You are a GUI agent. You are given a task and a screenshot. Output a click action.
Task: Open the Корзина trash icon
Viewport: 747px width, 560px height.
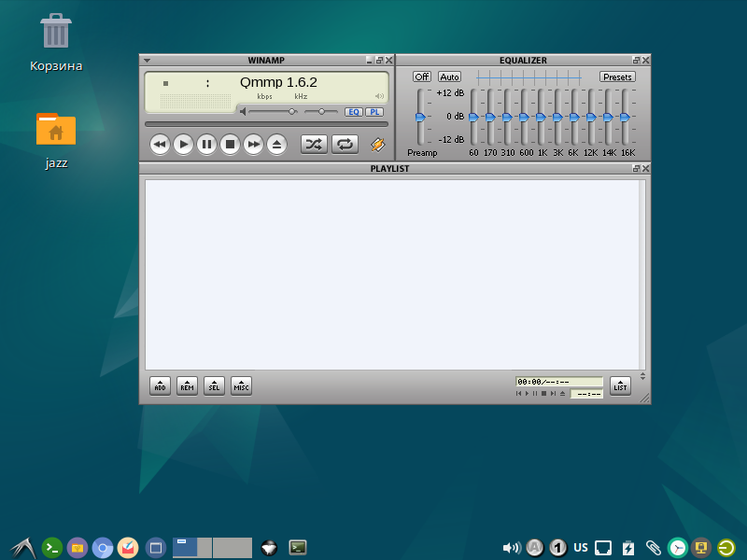click(x=56, y=43)
